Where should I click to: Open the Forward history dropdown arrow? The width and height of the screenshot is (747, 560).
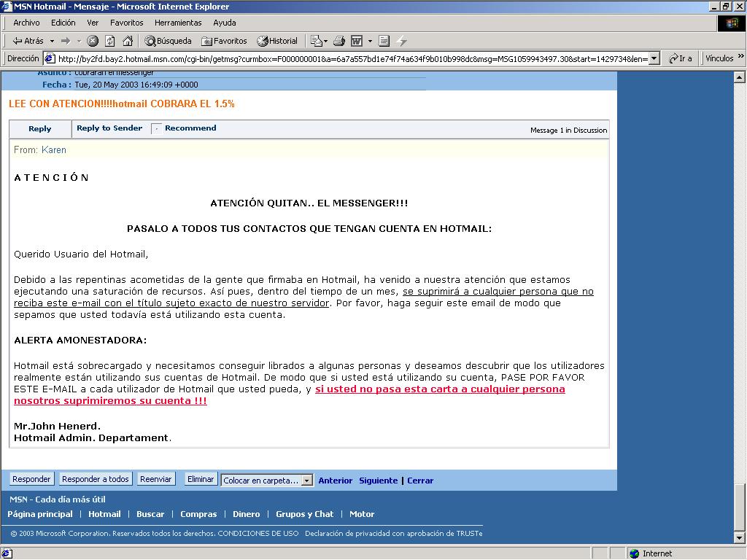[79, 41]
